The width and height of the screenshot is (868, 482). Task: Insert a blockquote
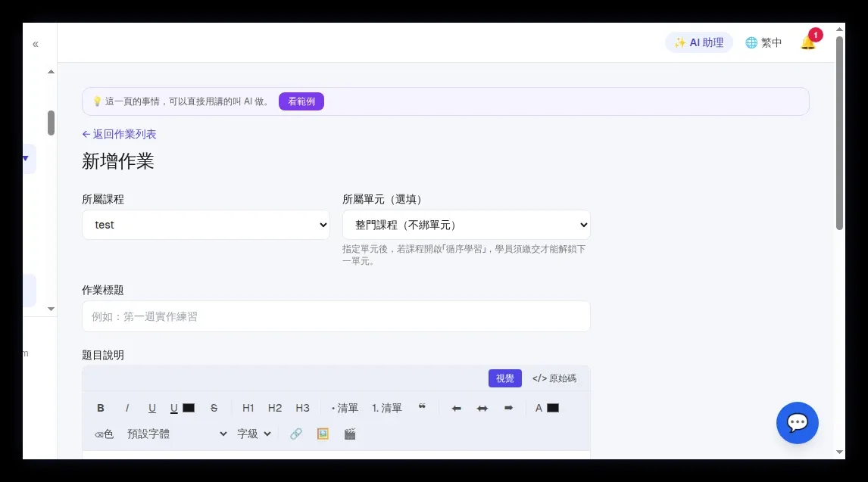coord(423,408)
